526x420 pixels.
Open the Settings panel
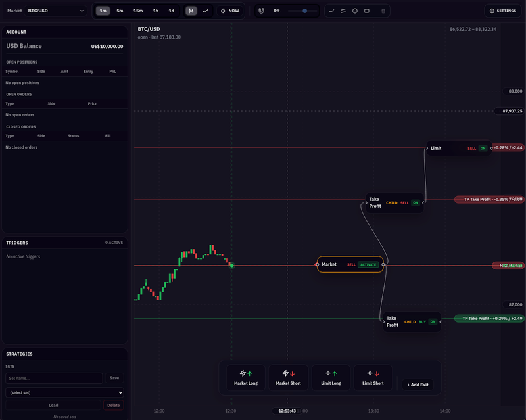(x=502, y=11)
